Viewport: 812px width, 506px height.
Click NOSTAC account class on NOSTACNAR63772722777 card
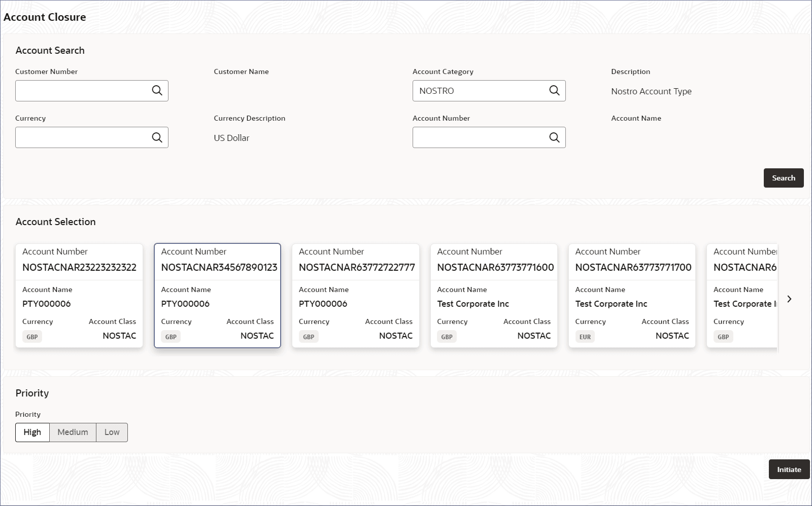396,336
